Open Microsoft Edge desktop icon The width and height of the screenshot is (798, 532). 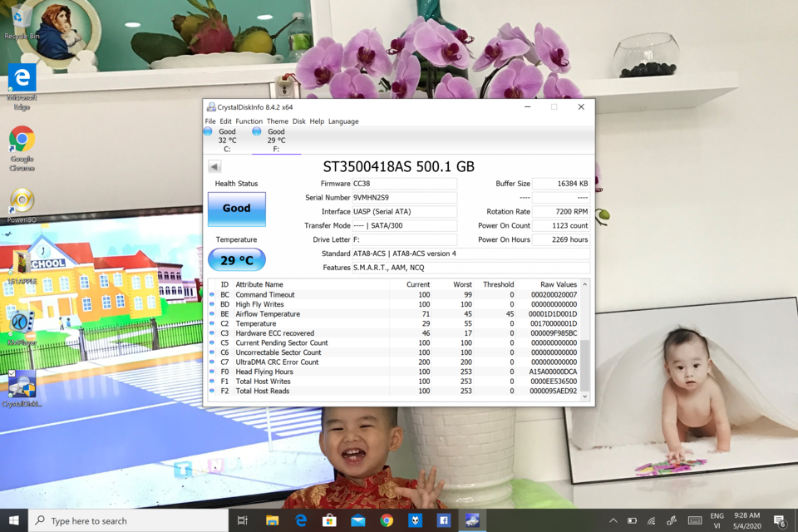point(22,86)
